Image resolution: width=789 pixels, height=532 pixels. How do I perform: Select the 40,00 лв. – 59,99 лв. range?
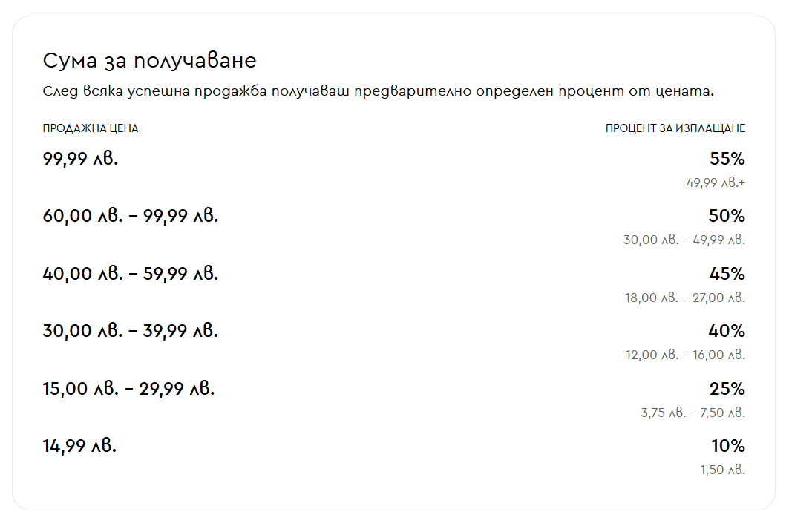(x=131, y=274)
